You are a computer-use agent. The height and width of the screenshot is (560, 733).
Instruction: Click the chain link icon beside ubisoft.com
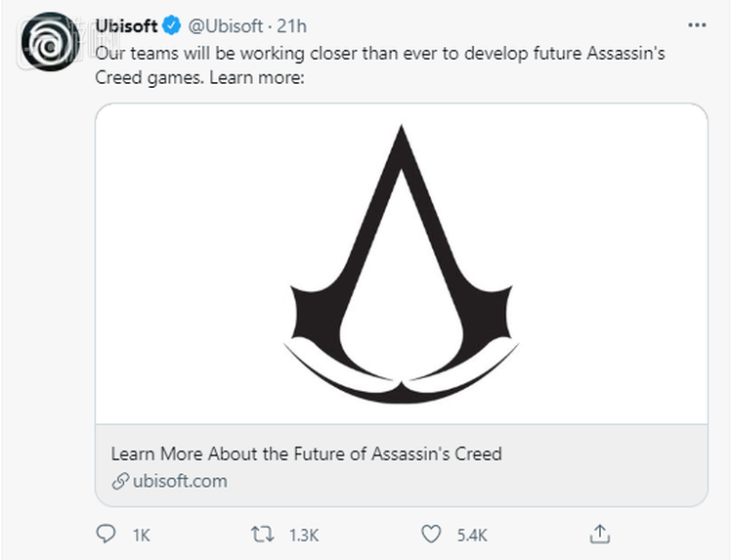click(120, 481)
